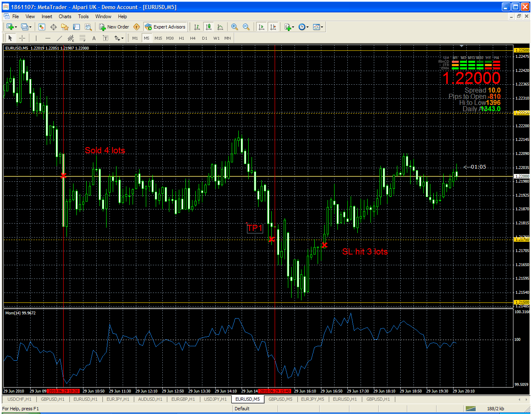The width and height of the screenshot is (532, 414).
Task: Open the Insert menu
Action: (47, 17)
